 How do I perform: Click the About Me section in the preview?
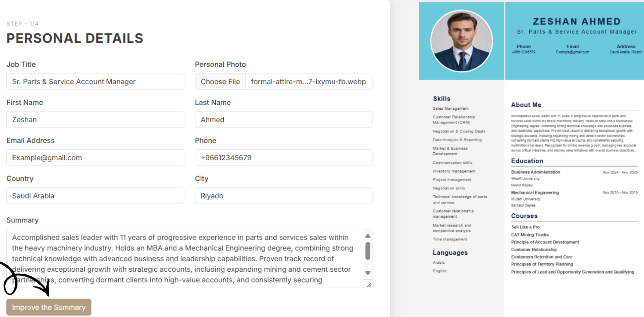526,105
